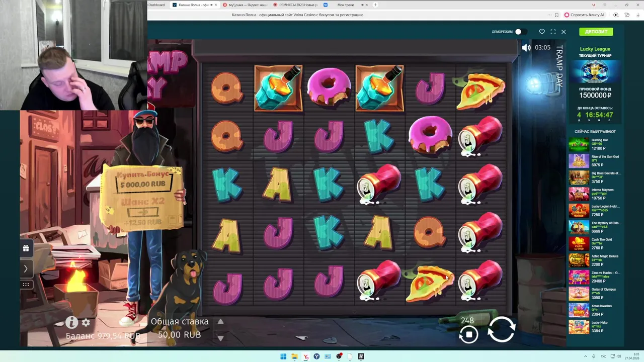The width and height of the screenshot is (644, 362).
Task: Open Gates of Olympus game thumbnail
Action: tap(579, 294)
